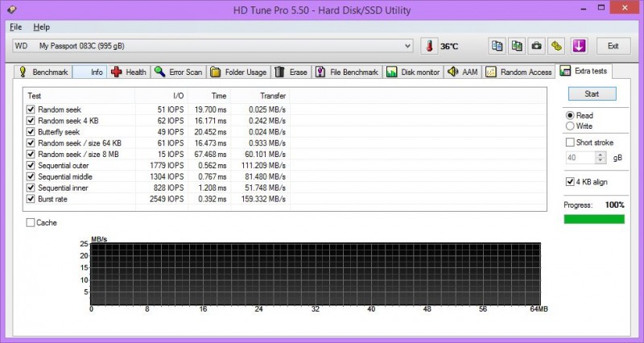This screenshot has width=644, height=343.
Task: Enable the Cache checkbox
Action: tap(31, 223)
